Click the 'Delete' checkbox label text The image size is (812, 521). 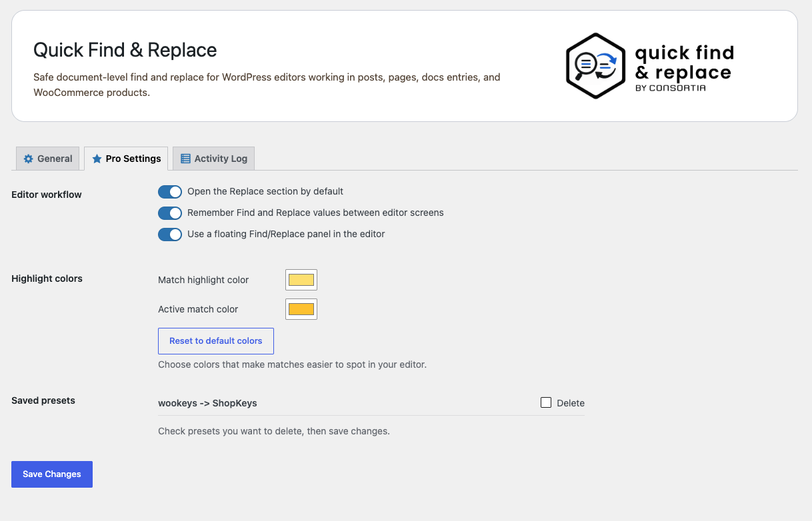[x=571, y=403]
